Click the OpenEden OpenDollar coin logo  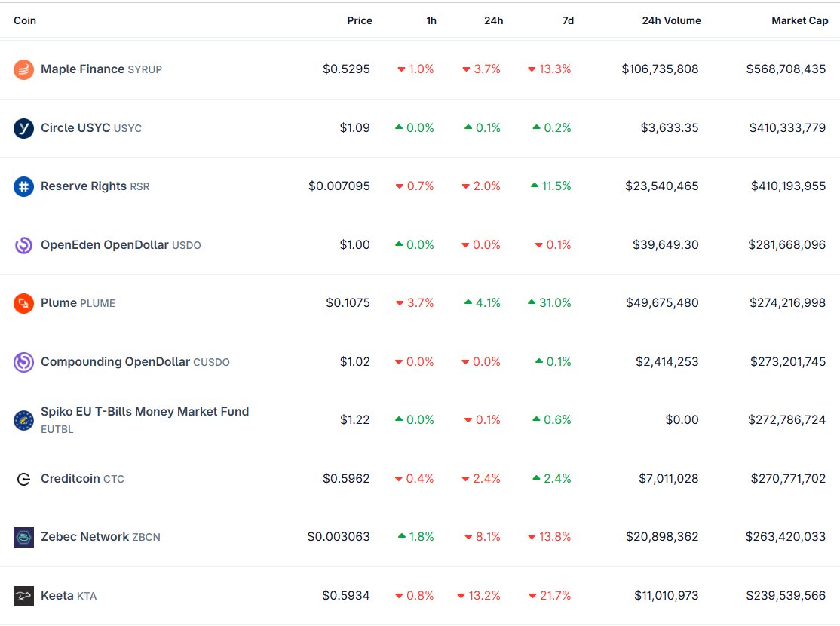pos(23,245)
